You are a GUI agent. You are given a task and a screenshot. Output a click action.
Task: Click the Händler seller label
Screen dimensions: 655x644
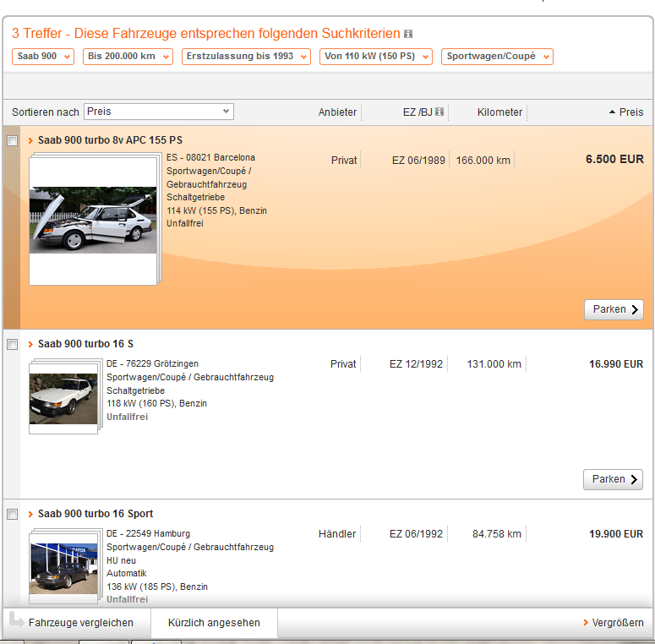point(337,534)
